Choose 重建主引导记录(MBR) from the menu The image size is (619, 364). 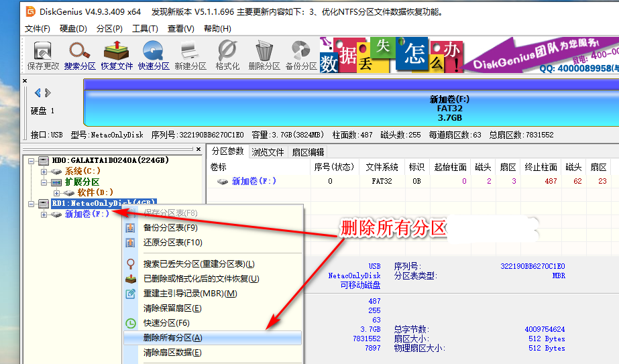click(x=213, y=294)
